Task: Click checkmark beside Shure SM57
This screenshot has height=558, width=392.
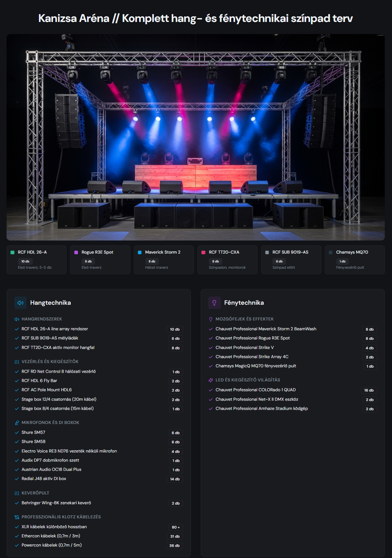Action: pyautogui.click(x=17, y=433)
